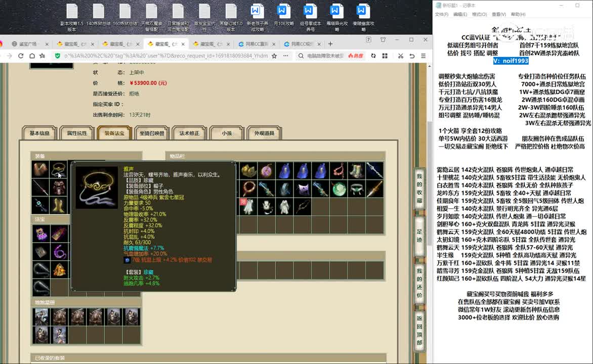Switch to the leftmost browser tab
Viewport: 593px width, 364px height.
29,44
